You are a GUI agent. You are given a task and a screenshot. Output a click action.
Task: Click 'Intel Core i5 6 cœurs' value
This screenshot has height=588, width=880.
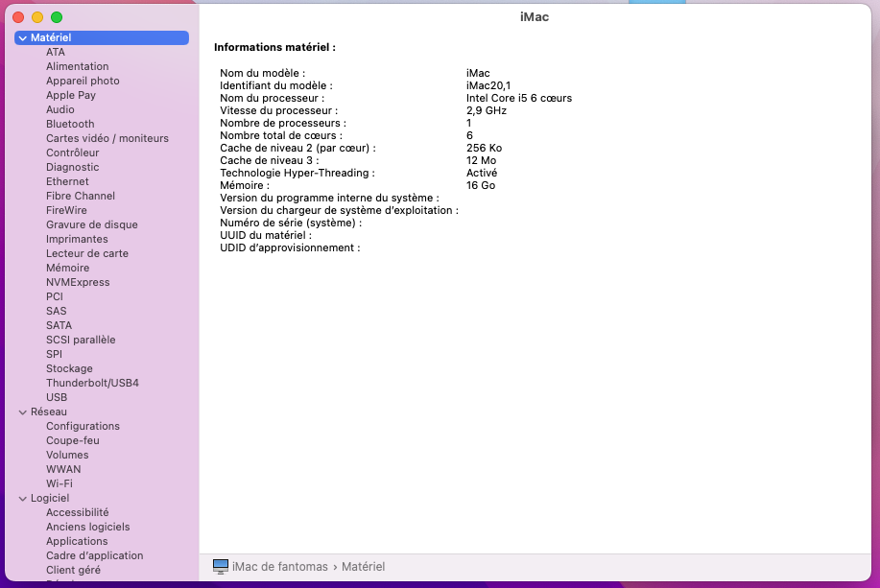pyautogui.click(x=519, y=98)
